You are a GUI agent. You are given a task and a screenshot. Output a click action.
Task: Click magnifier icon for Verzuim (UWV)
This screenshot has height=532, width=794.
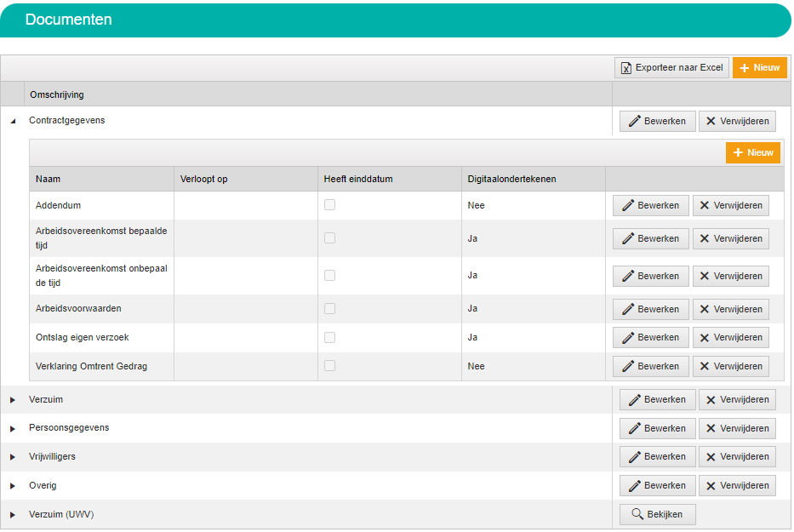637,514
